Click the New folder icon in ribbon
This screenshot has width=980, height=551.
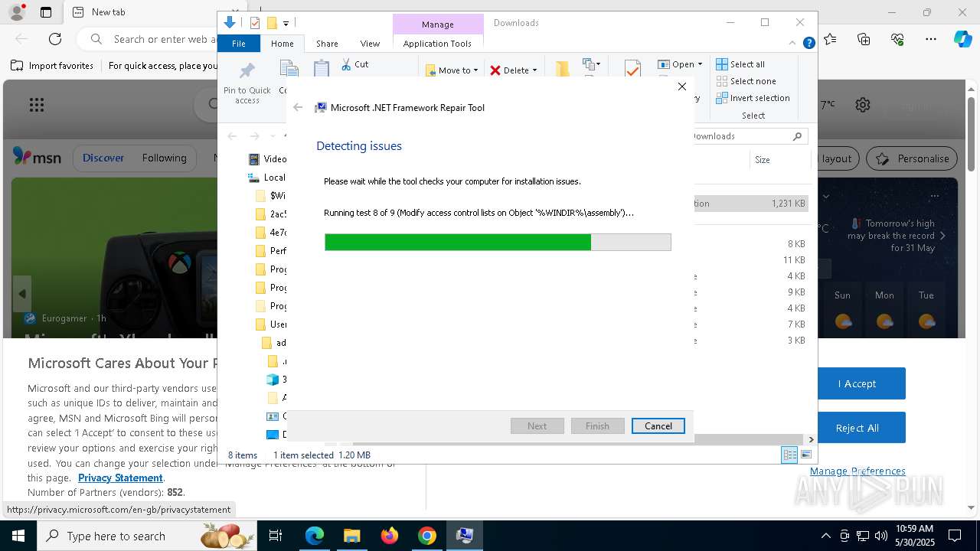[x=562, y=69]
